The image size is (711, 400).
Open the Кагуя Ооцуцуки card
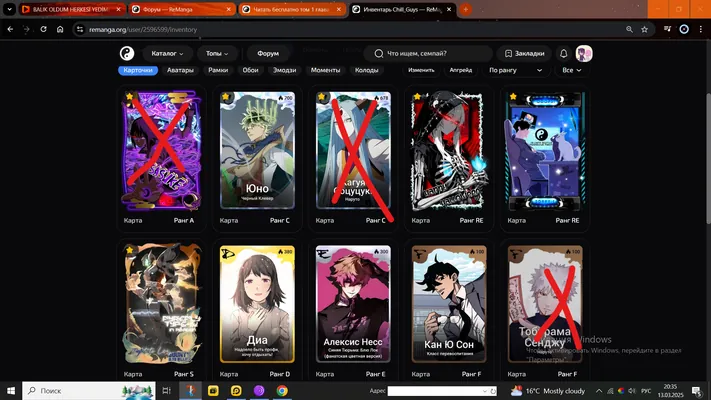coord(353,151)
